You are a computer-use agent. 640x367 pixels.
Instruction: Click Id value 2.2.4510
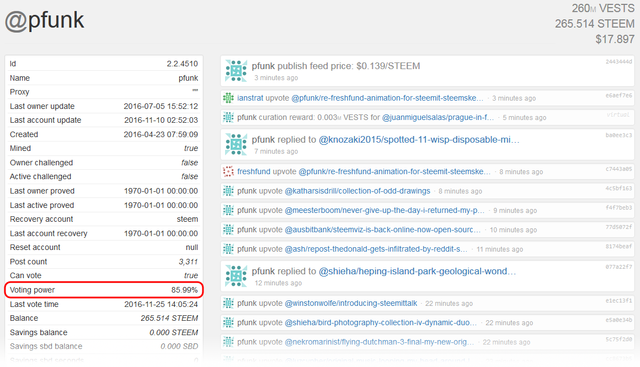(182, 64)
